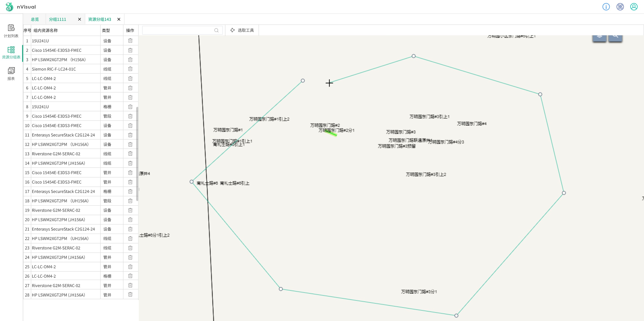Click the info icon in header
This screenshot has width=644, height=321.
pyautogui.click(x=606, y=7)
